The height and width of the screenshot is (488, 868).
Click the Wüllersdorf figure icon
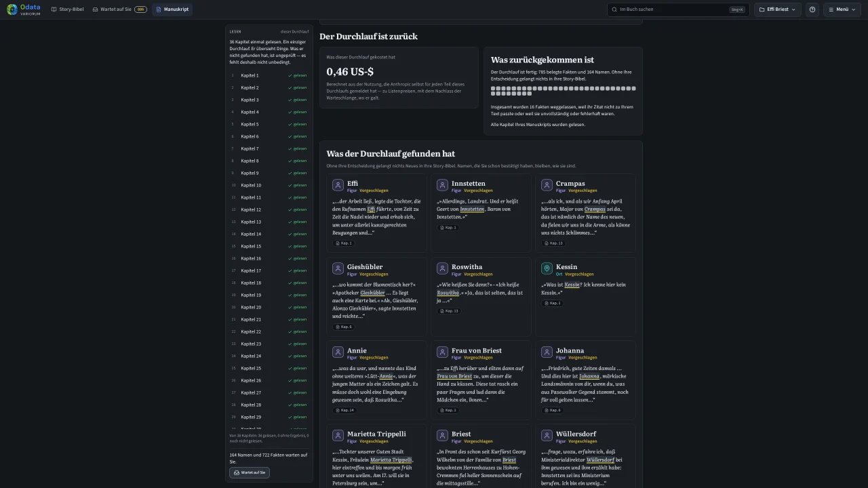point(547,436)
